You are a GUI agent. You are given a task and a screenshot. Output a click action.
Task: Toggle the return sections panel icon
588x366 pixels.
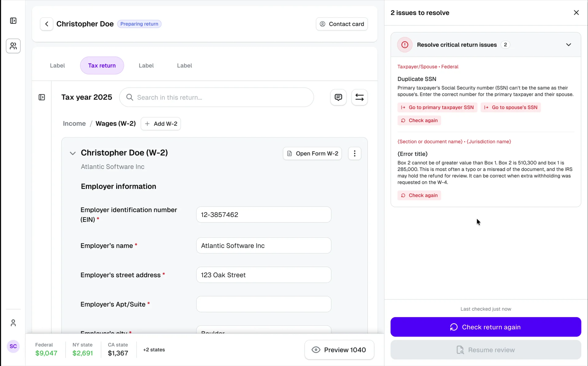click(x=42, y=97)
